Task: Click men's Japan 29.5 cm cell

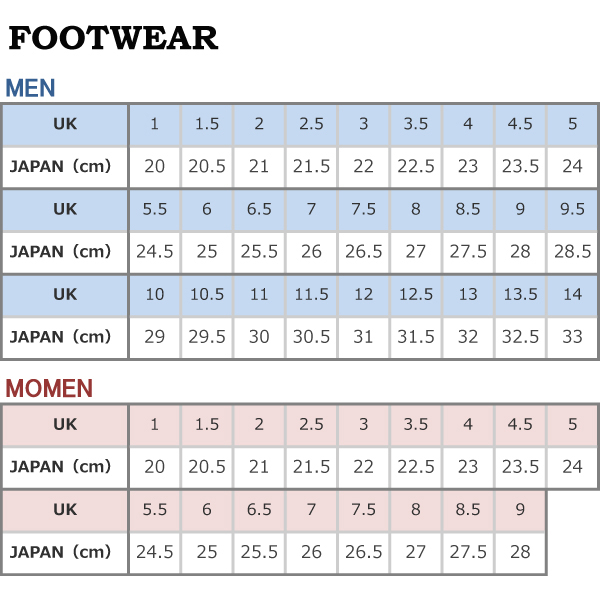Action: (207, 337)
